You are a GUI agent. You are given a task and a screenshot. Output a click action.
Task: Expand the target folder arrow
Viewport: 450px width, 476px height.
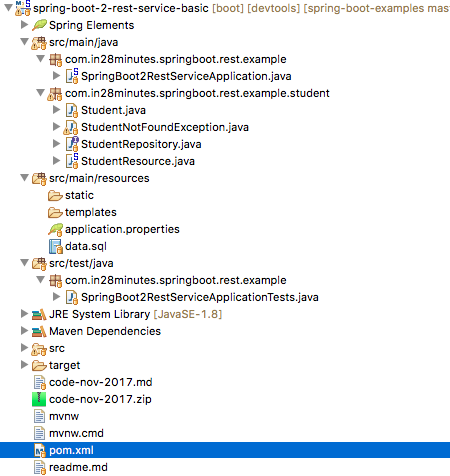pos(24,365)
